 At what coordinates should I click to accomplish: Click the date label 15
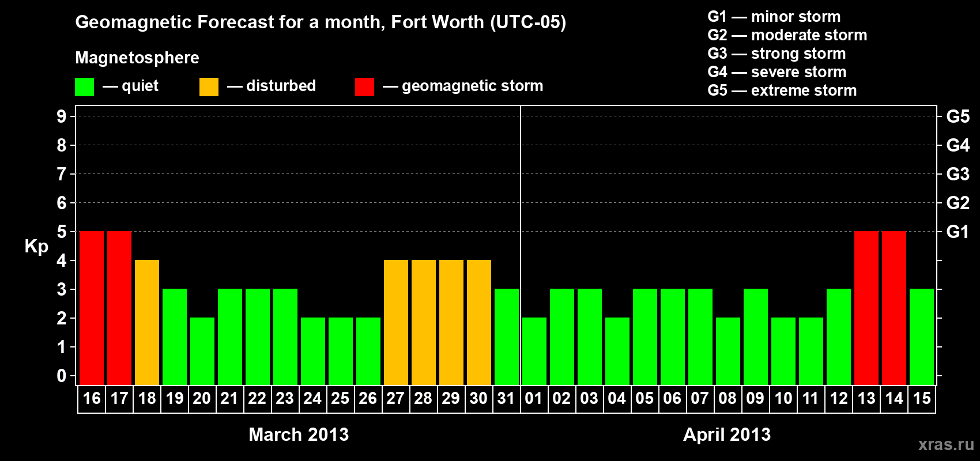click(922, 398)
